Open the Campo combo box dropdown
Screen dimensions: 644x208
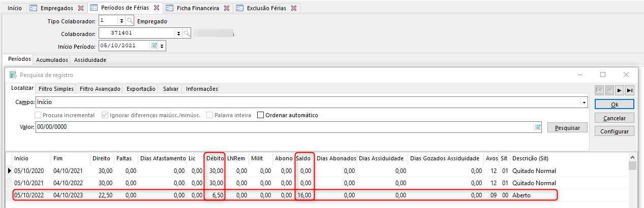pyautogui.click(x=584, y=102)
